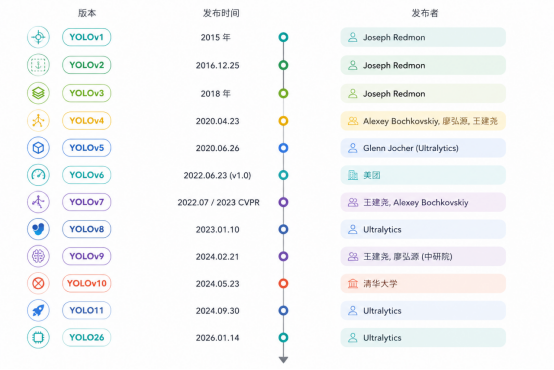Click the orange 2020.04.23 timeline marker
Image resolution: width=554 pixels, height=370 pixels.
tap(283, 121)
